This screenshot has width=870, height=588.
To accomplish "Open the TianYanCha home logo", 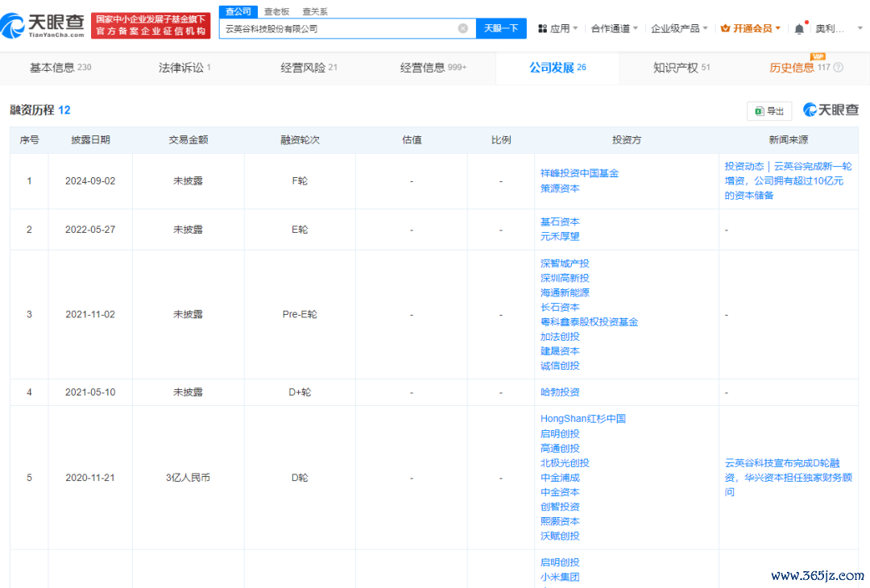I will [x=43, y=26].
